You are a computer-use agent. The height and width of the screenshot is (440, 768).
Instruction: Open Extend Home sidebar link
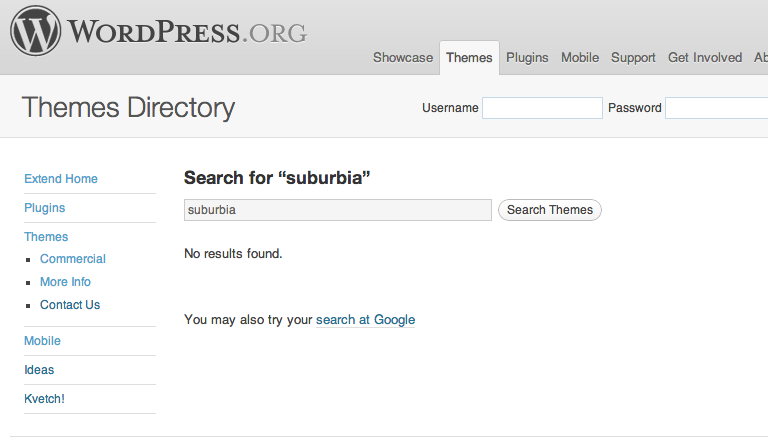point(61,179)
